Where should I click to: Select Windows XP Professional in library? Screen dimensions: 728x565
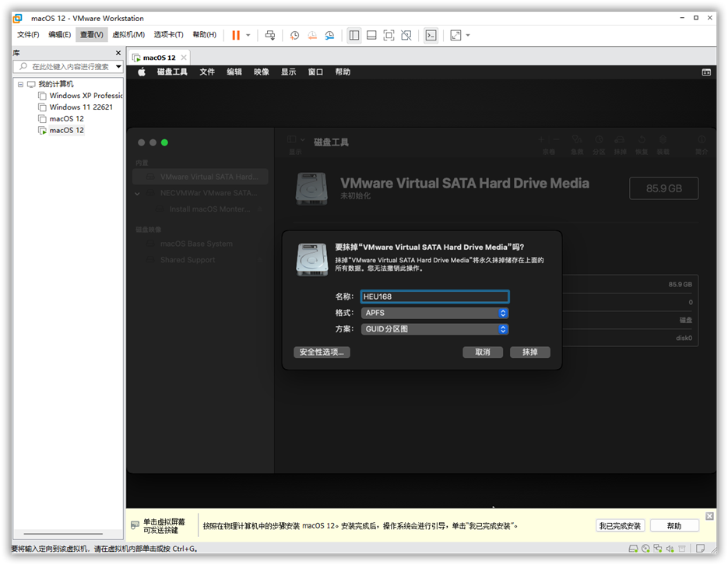pyautogui.click(x=86, y=96)
